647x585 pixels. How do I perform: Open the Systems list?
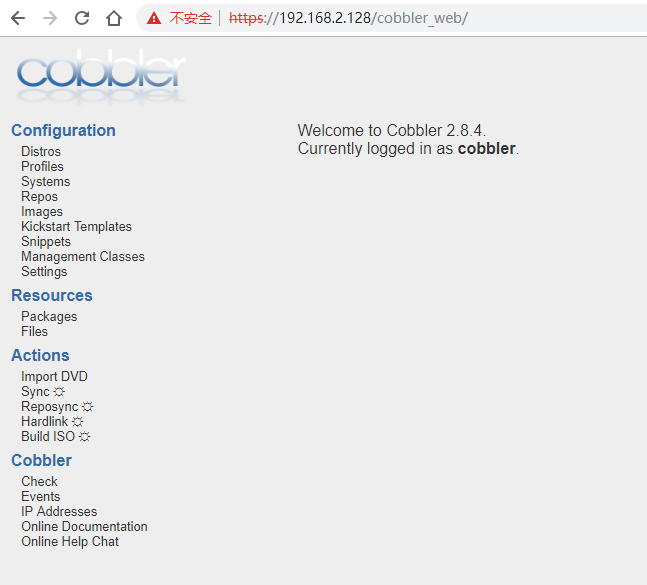(x=46, y=182)
